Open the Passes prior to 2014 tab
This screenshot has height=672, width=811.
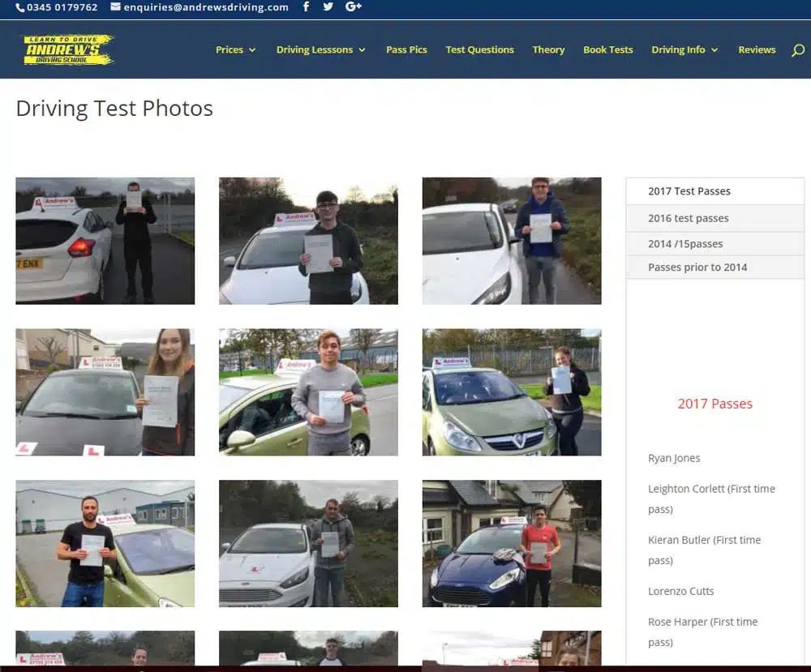(x=697, y=268)
